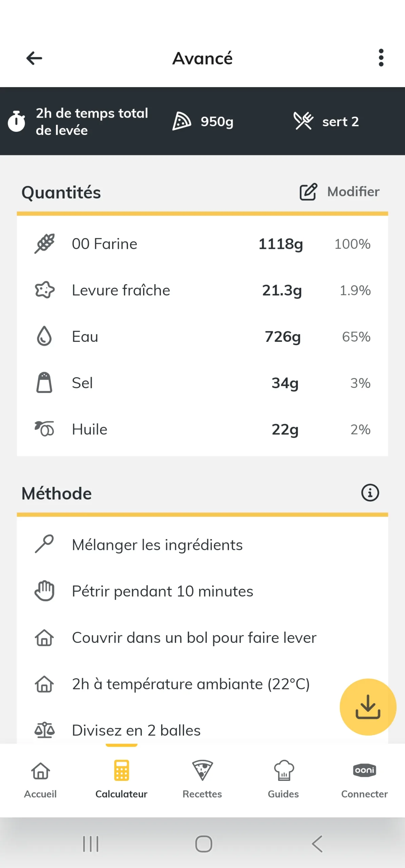405x868 pixels.
Task: Open the three-dot overflow menu
Action: click(381, 58)
